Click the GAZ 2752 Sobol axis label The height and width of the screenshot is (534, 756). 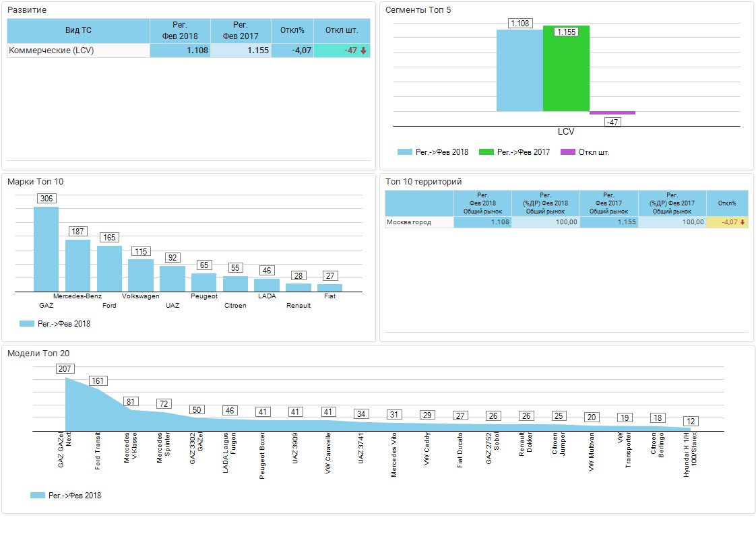(493, 448)
